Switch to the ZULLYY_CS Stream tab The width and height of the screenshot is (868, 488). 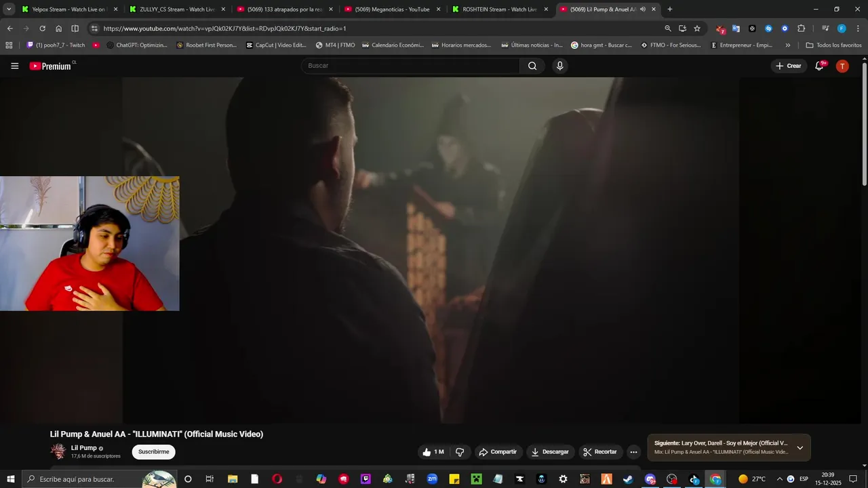click(x=178, y=9)
